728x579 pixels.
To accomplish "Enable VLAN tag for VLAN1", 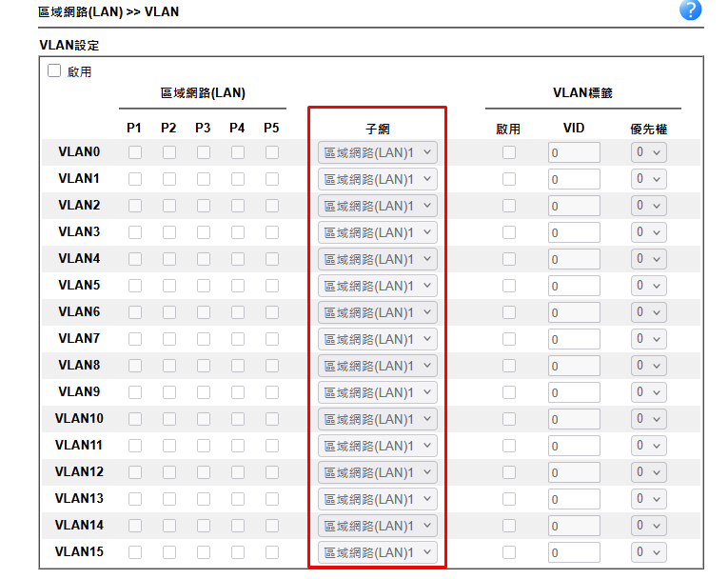I will 509,179.
